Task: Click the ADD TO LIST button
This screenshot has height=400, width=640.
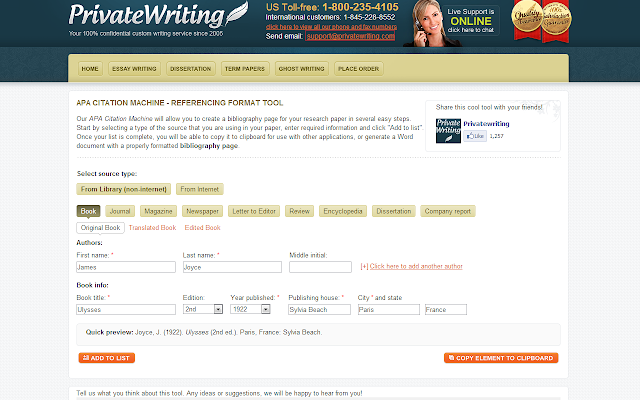Action: (107, 358)
